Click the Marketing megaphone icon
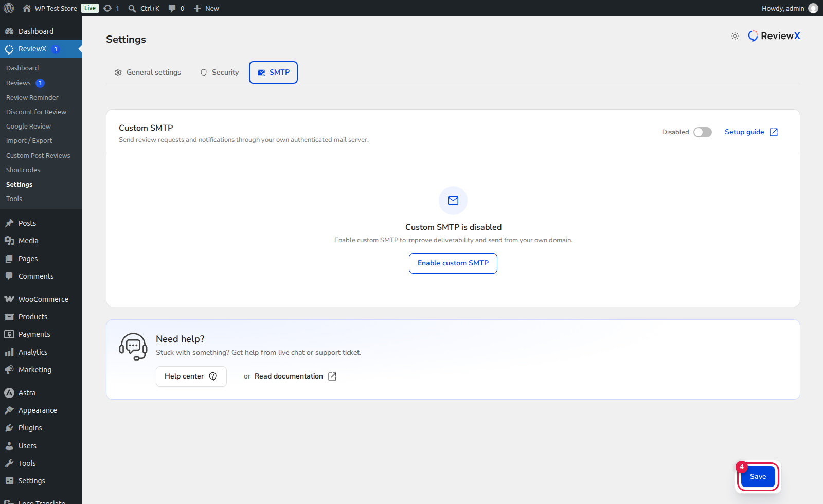Image resolution: width=823 pixels, height=504 pixels. pos(9,370)
